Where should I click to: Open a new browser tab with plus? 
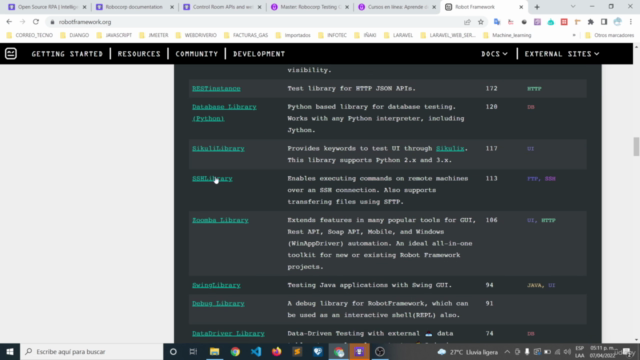point(537,7)
